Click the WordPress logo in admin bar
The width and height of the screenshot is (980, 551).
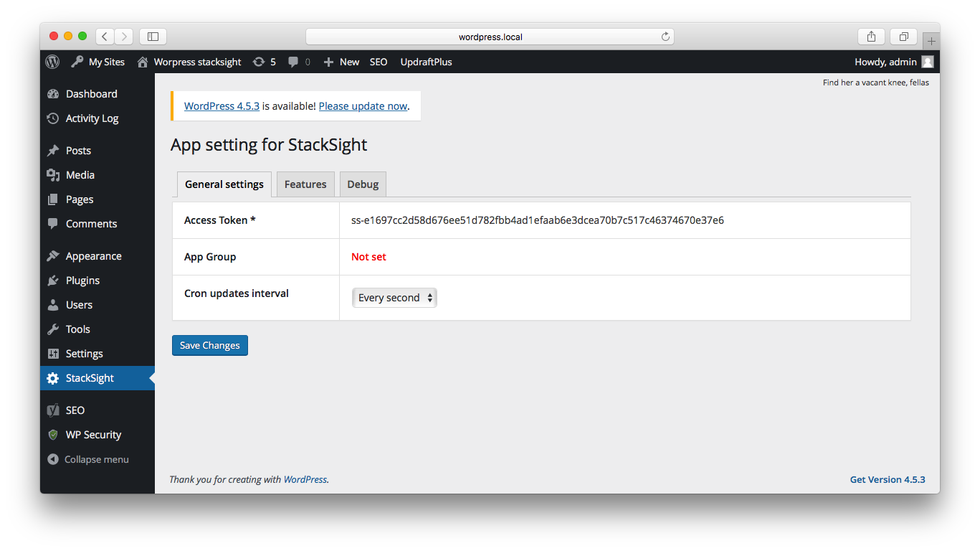pos(52,62)
